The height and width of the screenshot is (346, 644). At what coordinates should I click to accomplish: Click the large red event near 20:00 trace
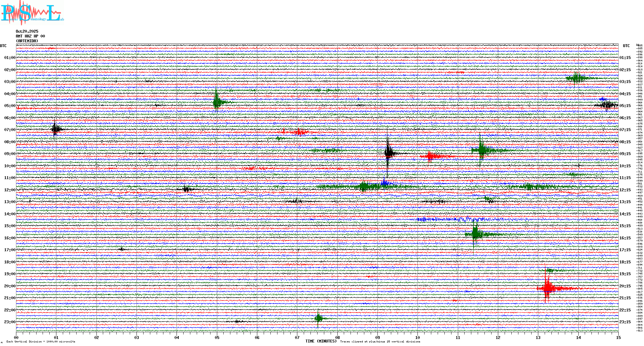click(x=547, y=288)
